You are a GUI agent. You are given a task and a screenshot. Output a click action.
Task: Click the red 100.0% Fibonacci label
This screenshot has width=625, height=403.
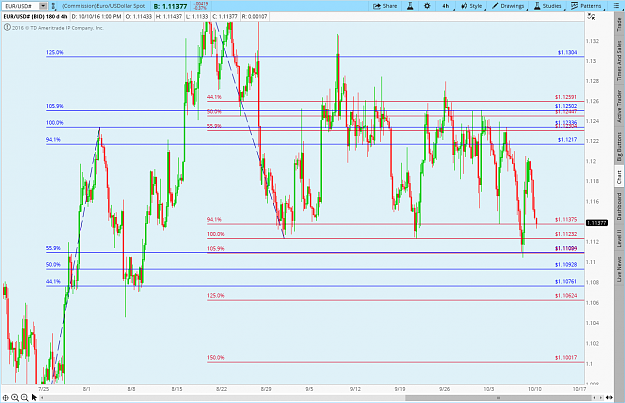tap(216, 234)
